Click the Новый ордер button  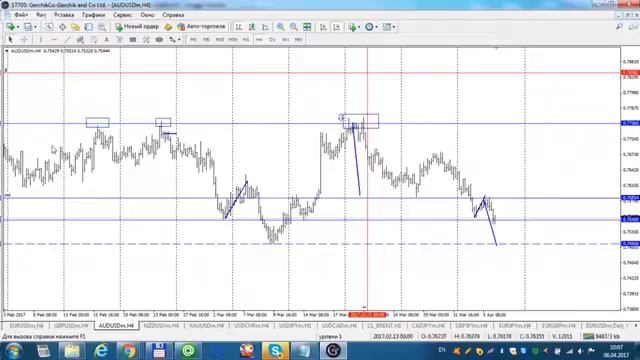click(137, 27)
